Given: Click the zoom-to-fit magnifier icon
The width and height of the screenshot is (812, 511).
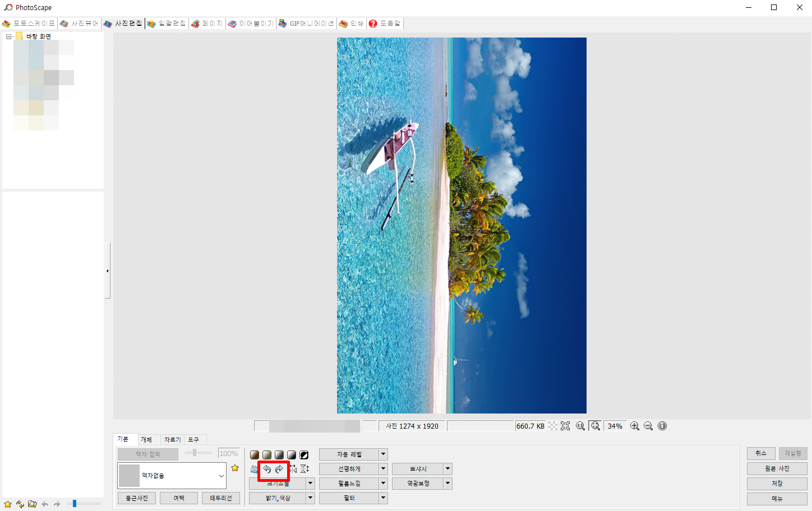Looking at the screenshot, I should click(x=596, y=426).
